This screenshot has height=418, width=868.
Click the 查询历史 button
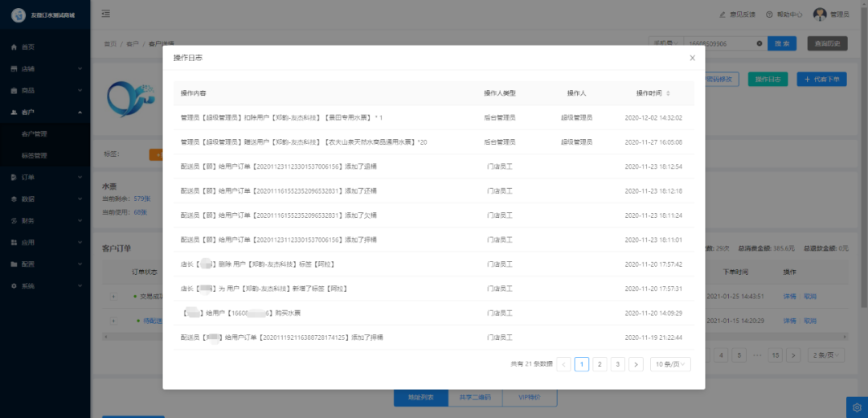827,43
